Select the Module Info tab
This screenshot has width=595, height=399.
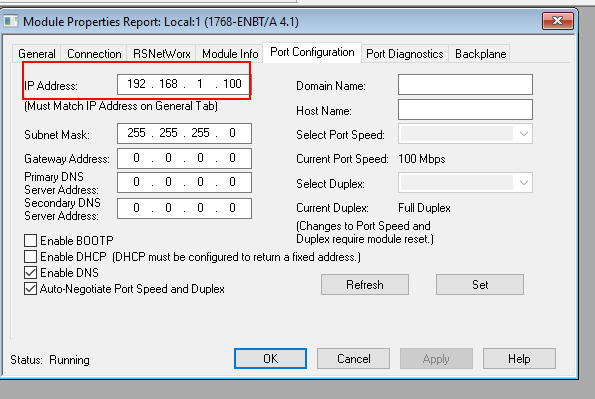tap(230, 54)
